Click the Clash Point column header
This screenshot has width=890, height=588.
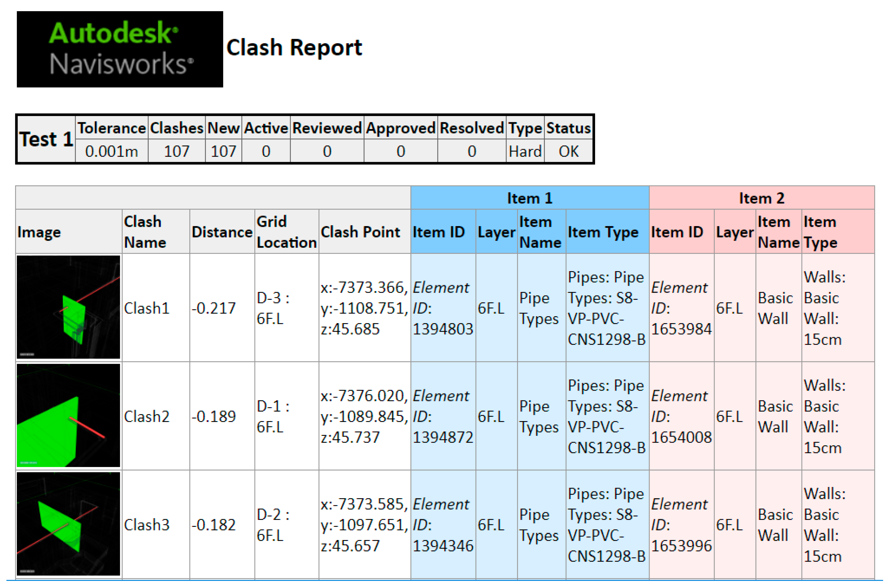coord(360,232)
